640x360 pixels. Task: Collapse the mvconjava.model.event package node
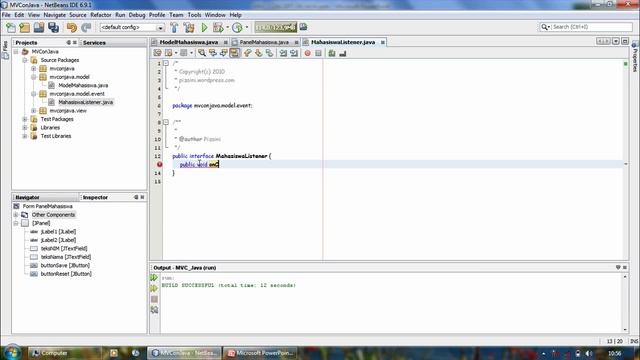point(34,94)
